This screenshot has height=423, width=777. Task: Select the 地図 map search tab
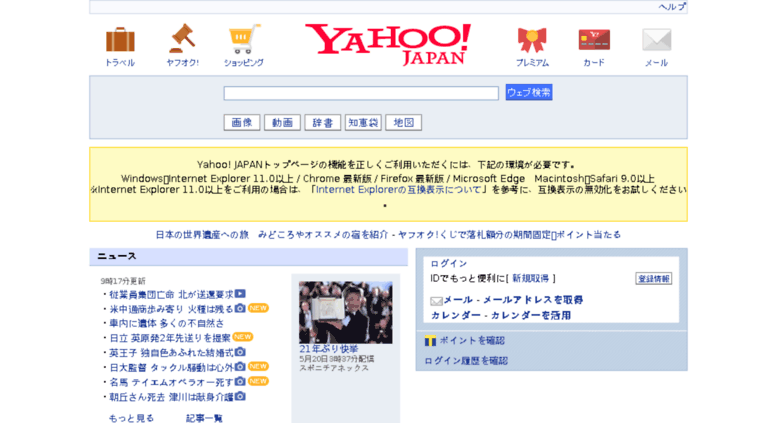[x=403, y=122]
